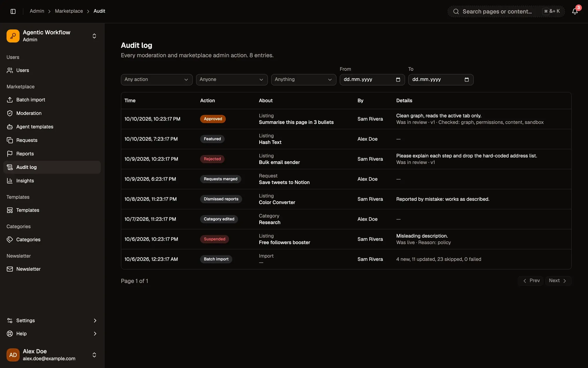Click the 'Bulk email sender' listing name
588x368 pixels.
pos(279,163)
